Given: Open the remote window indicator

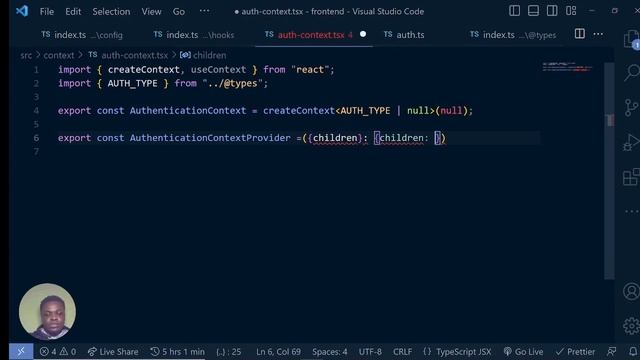Looking at the screenshot, I should (x=21, y=351).
